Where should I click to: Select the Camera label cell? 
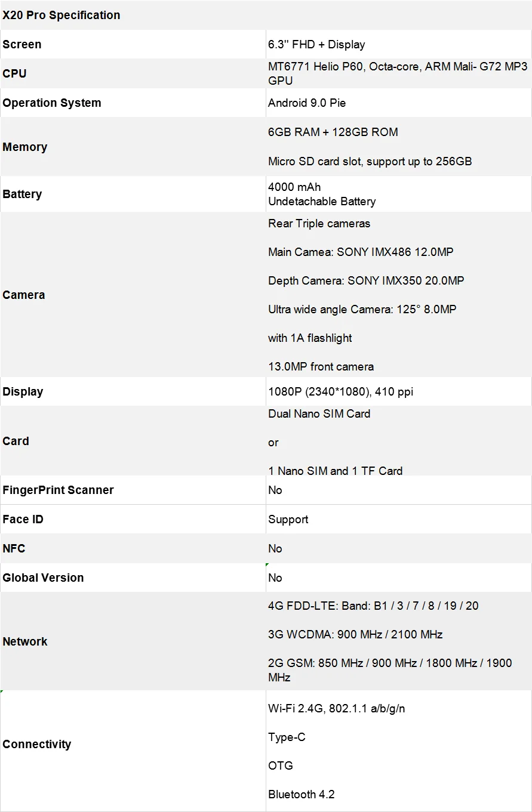pos(23,295)
